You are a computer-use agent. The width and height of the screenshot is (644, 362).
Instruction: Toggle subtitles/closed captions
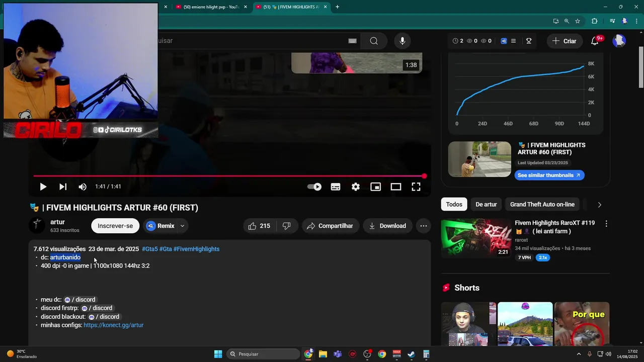336,187
